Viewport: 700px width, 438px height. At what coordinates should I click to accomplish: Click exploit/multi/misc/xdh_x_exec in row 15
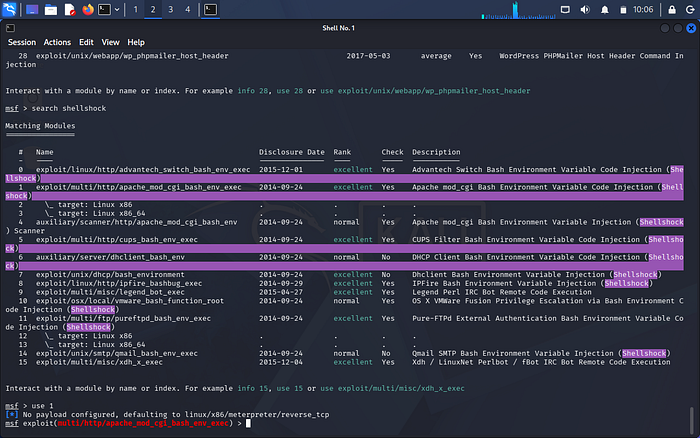(99, 362)
